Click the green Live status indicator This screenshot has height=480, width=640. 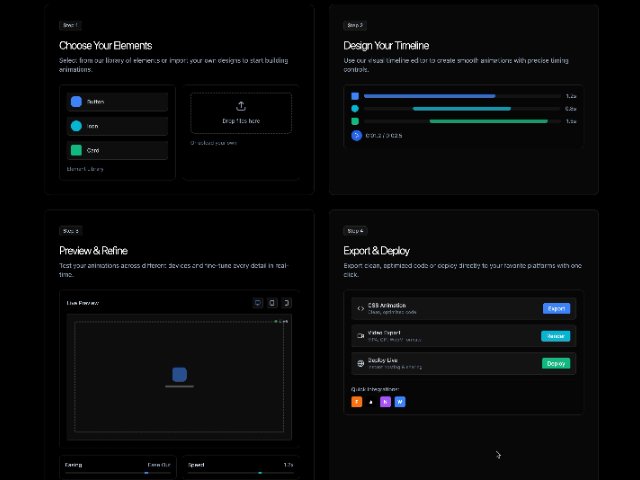(x=281, y=322)
